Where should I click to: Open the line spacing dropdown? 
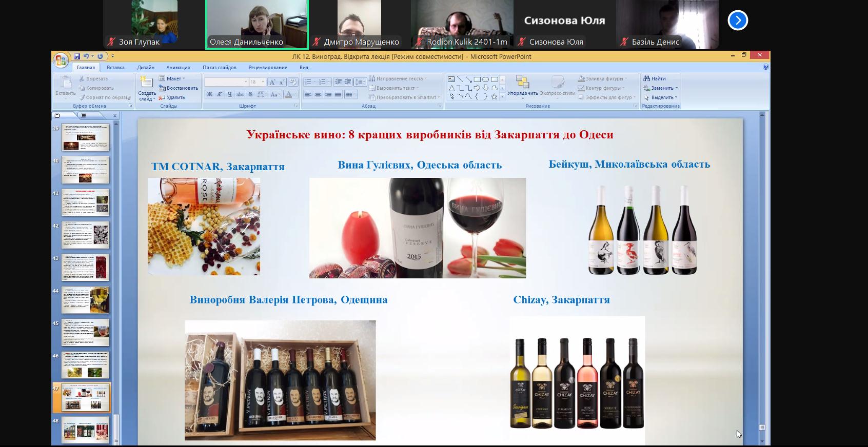point(360,82)
